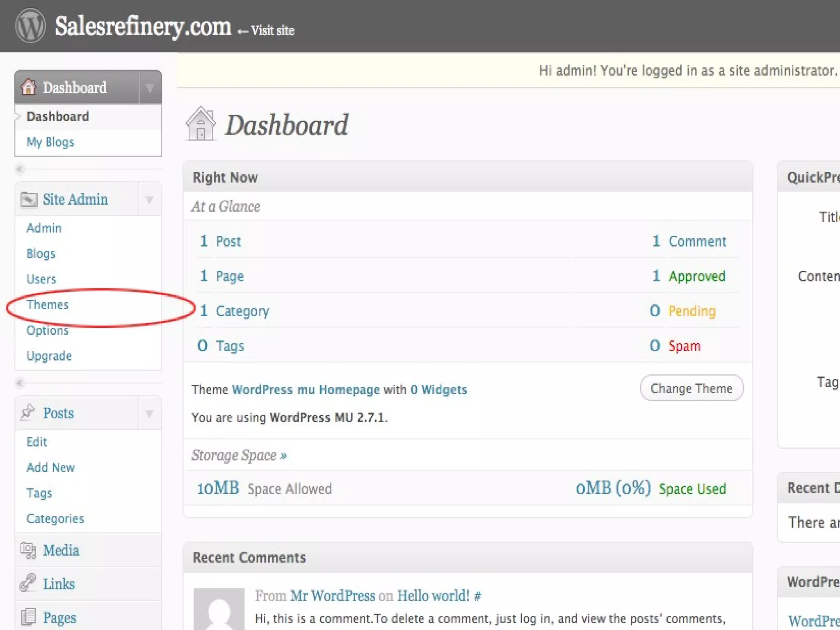
Task: Collapse the Site Admin menu arrow
Action: pos(150,200)
